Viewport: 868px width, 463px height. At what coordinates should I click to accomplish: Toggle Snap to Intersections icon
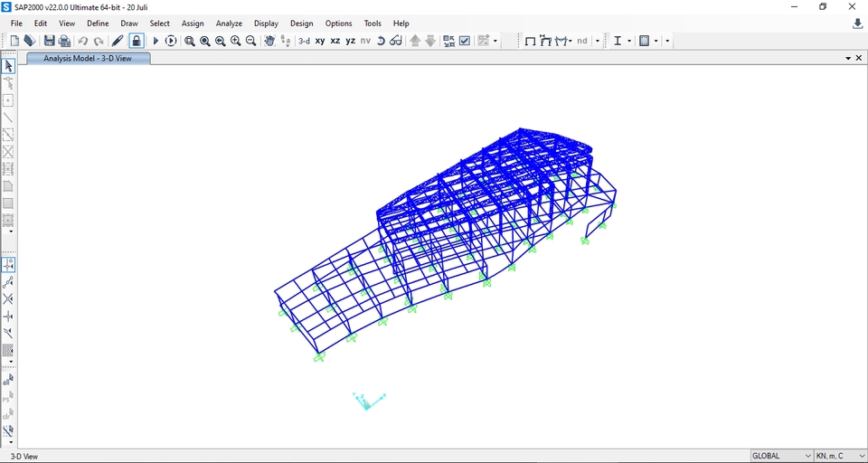click(x=8, y=299)
